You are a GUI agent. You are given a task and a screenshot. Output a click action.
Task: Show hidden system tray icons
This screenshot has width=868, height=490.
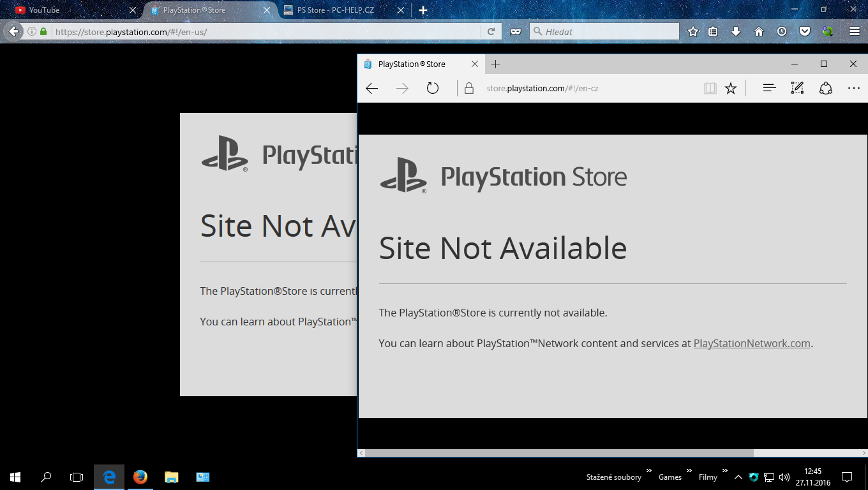coord(738,477)
